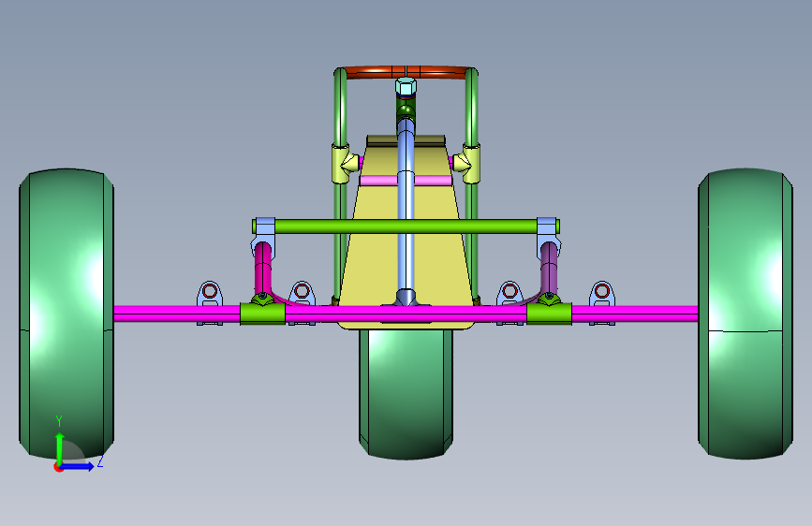Select the dark green ball joint below bolt
This screenshot has height=526, width=812.
[x=406, y=110]
